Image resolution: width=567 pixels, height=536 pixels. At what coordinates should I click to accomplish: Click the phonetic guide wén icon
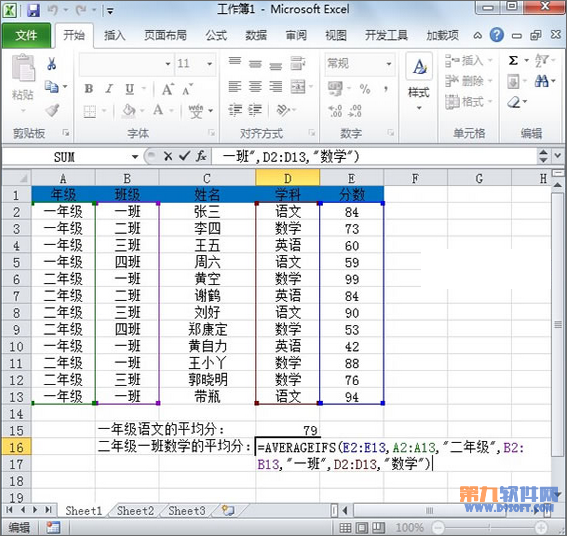click(x=196, y=111)
